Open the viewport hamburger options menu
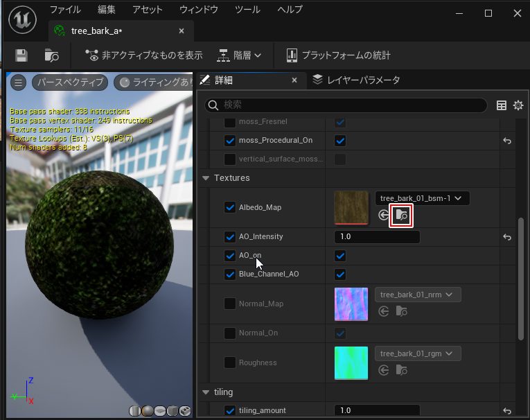530x420 pixels. [19, 82]
